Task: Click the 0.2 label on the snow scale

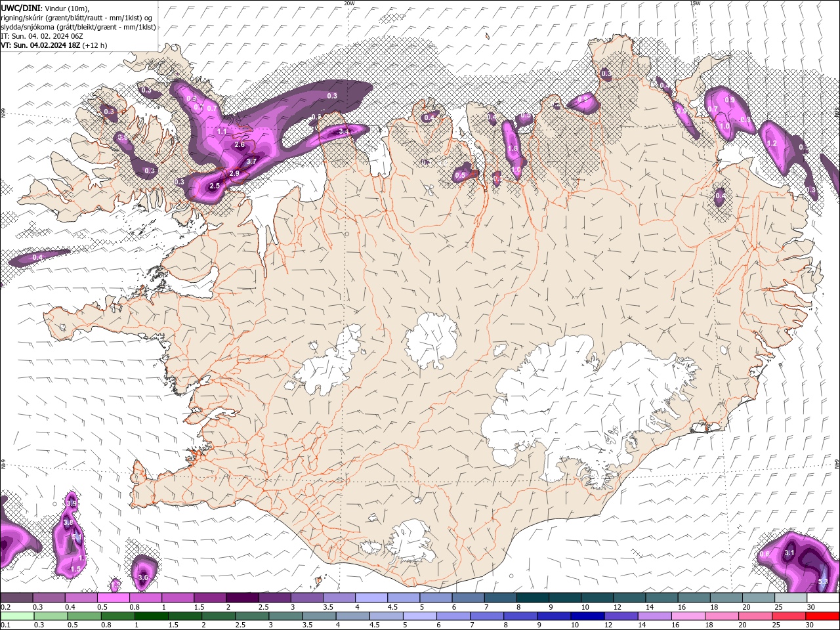Action: click(x=5, y=607)
